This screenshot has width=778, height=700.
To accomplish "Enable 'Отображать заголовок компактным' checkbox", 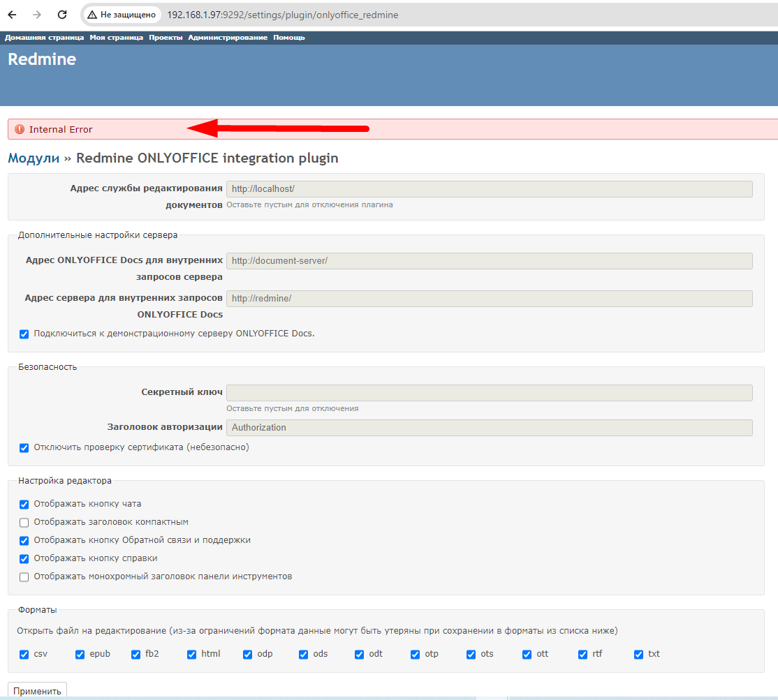I will [24, 523].
